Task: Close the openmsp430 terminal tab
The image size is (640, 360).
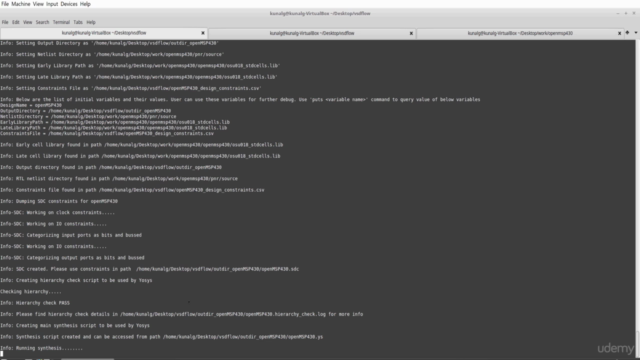Action: coord(619,33)
